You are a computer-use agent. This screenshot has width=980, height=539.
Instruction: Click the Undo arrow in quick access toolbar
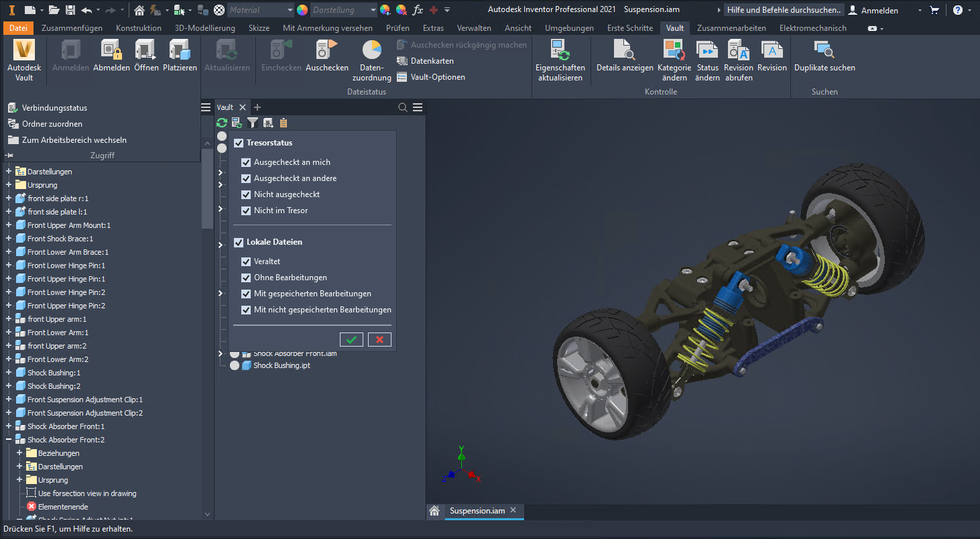86,10
